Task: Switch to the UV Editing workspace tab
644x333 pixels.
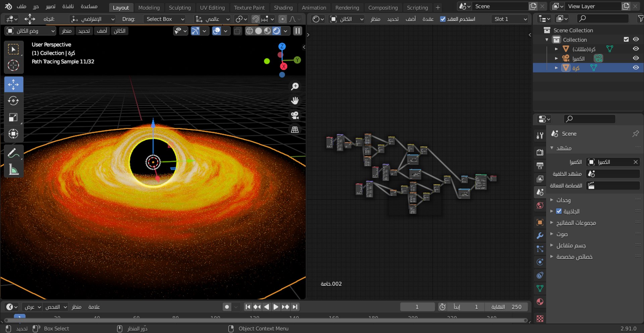Action: [x=212, y=7]
